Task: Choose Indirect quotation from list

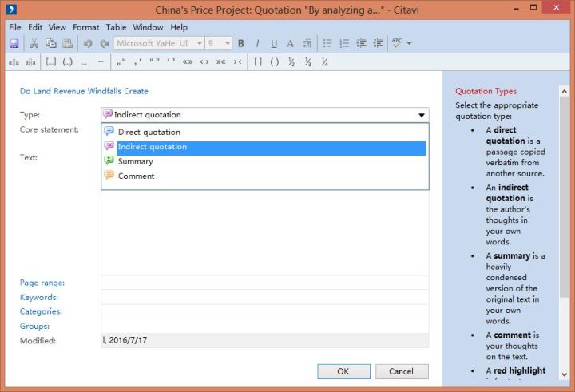Action: (265, 147)
